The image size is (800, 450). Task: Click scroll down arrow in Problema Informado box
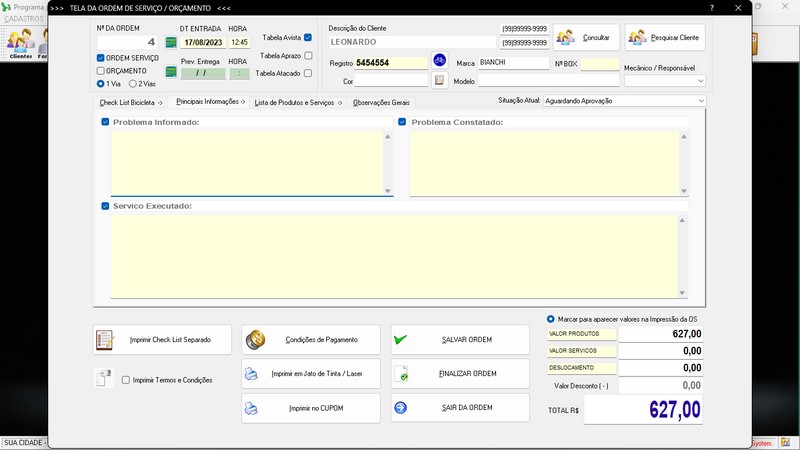[388, 191]
